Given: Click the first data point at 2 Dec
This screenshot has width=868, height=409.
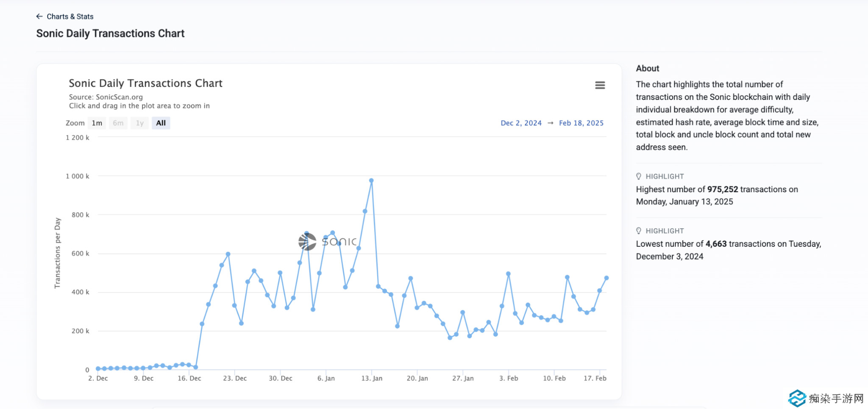Looking at the screenshot, I should point(98,369).
